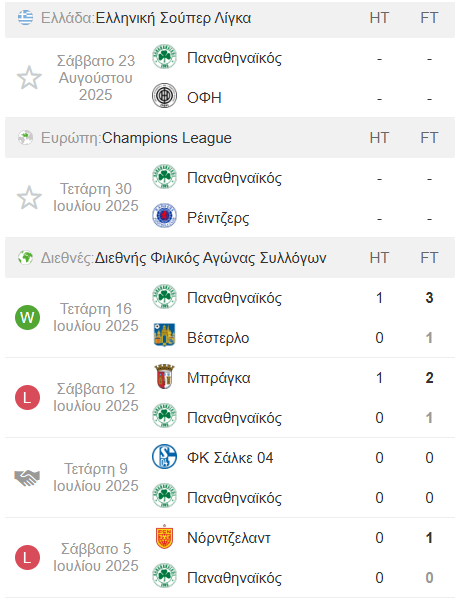Open the Βέστερλο team page
Image resolution: width=460 pixels, height=605 pixels.
[218, 338]
